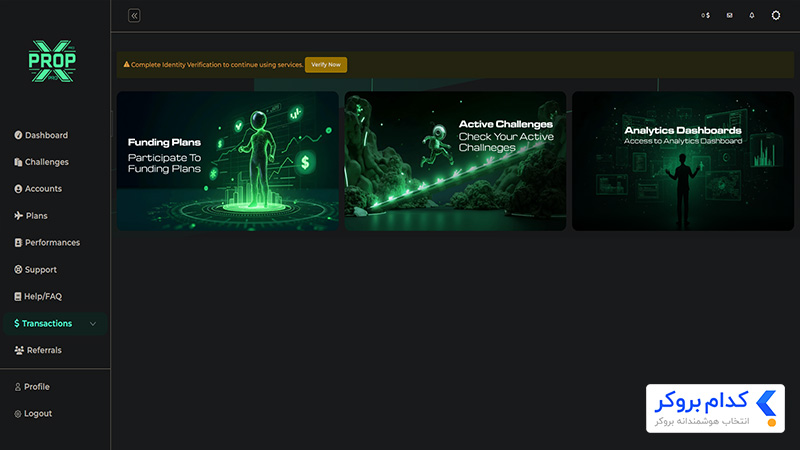This screenshot has height=450, width=800.
Task: Open the 0$ balance indicator in the header
Action: click(x=706, y=15)
